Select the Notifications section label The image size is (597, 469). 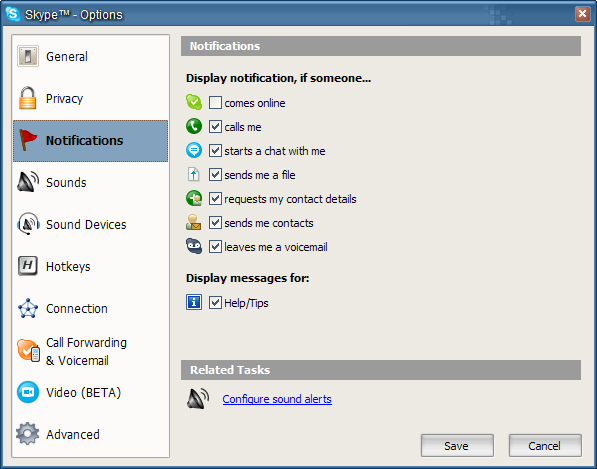tap(85, 140)
